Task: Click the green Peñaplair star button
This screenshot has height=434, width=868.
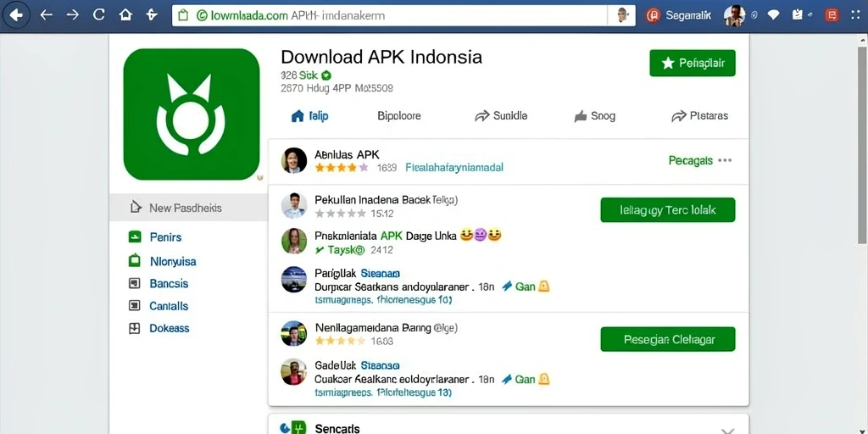Action: (x=692, y=63)
